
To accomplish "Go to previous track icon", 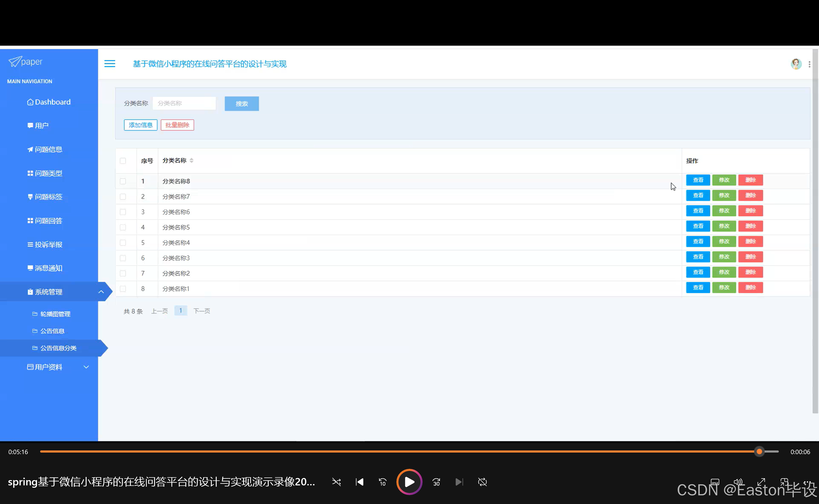I will (x=360, y=482).
